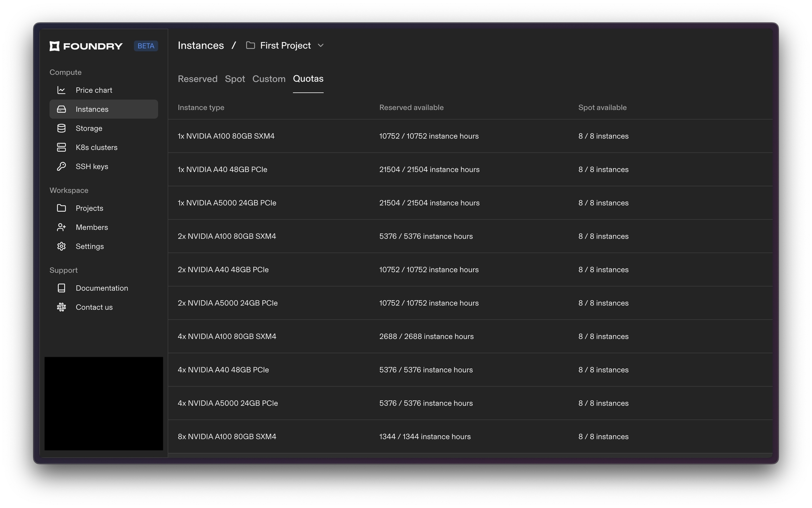Click the Contact us Slack icon
This screenshot has width=812, height=508.
[x=61, y=307]
